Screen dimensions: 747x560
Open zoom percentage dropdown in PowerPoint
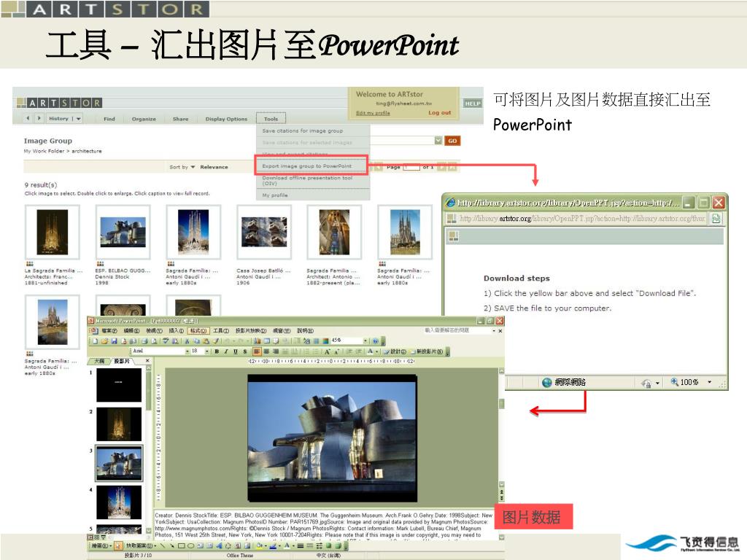pyautogui.click(x=365, y=341)
